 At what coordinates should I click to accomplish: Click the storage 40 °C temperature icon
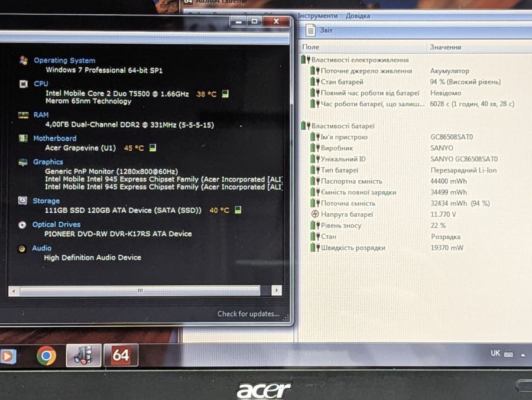(238, 210)
